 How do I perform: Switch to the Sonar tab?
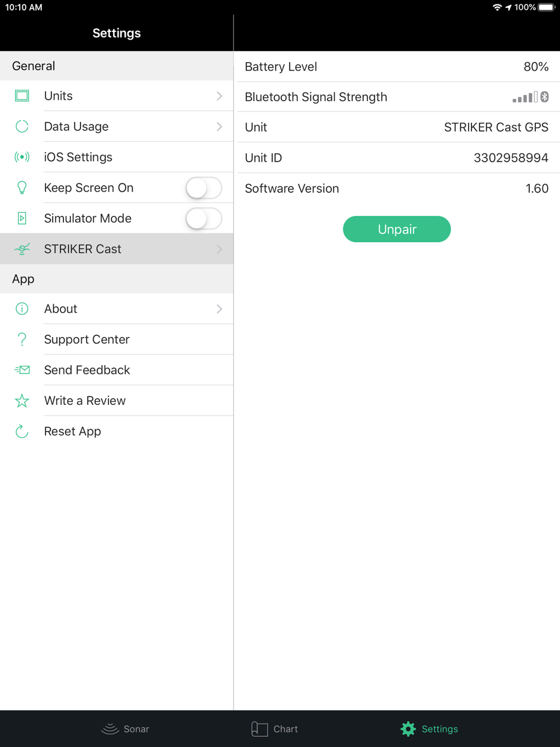125,729
